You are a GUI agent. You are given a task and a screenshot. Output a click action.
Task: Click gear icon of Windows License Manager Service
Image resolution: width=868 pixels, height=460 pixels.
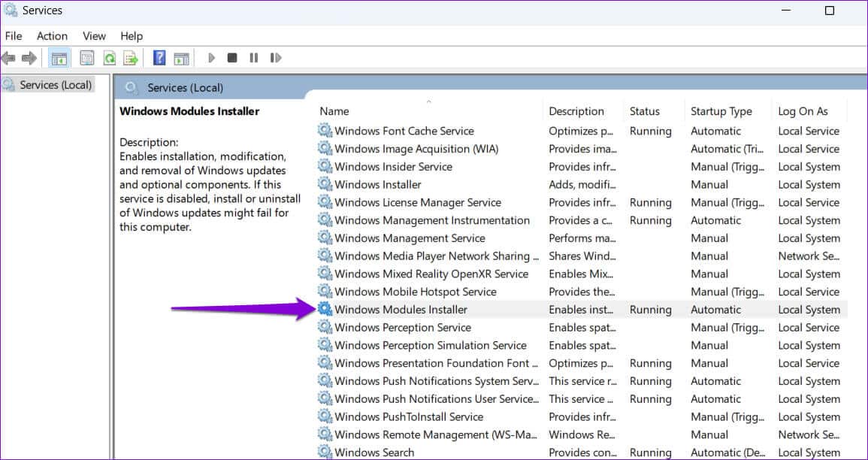coord(325,203)
